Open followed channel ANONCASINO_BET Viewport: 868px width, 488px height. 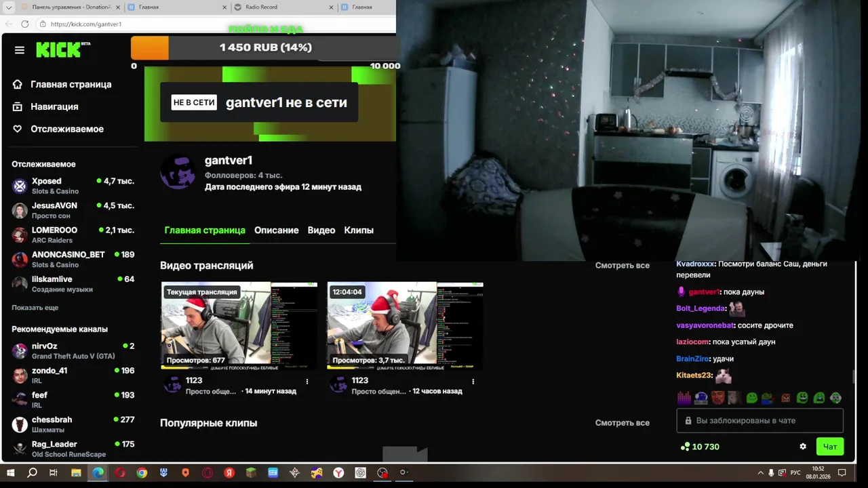(x=73, y=259)
